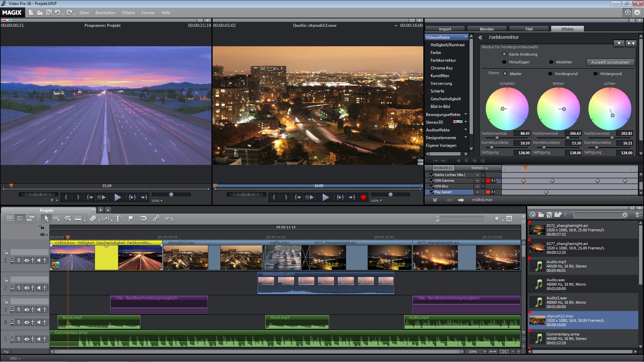644x362 pixels.
Task: Set a marker with the flag icon
Action: pos(130,219)
